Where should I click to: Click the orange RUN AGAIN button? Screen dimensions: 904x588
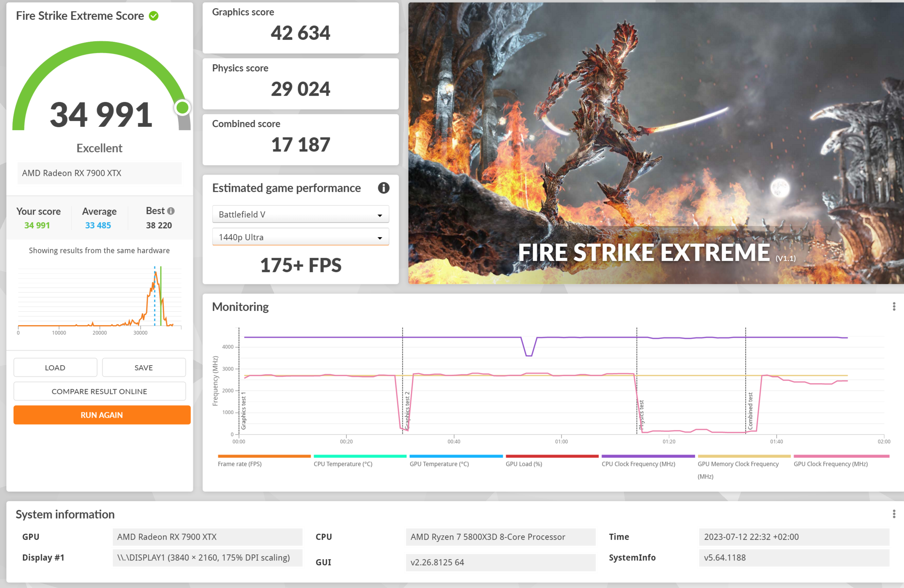102,415
